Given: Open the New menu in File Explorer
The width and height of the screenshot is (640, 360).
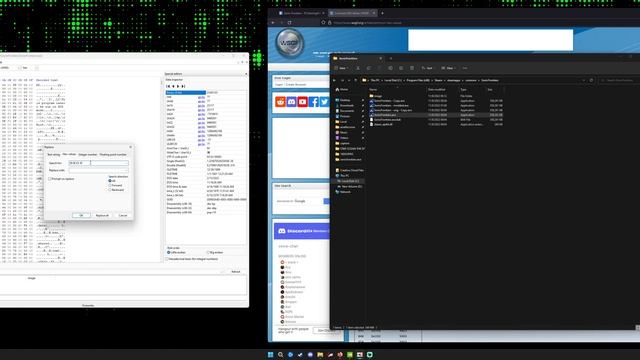Looking at the screenshot, I should (341, 68).
